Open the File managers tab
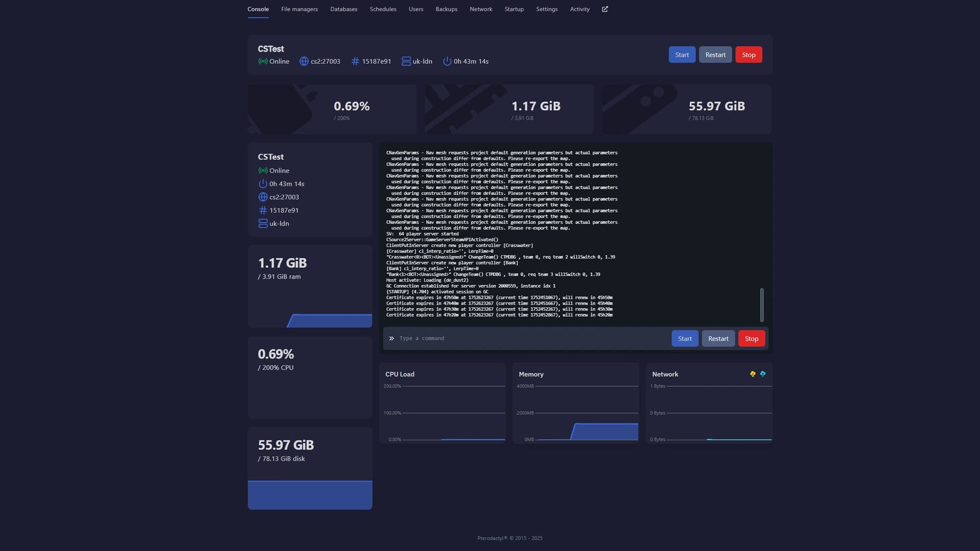The height and width of the screenshot is (551, 980). (299, 9)
